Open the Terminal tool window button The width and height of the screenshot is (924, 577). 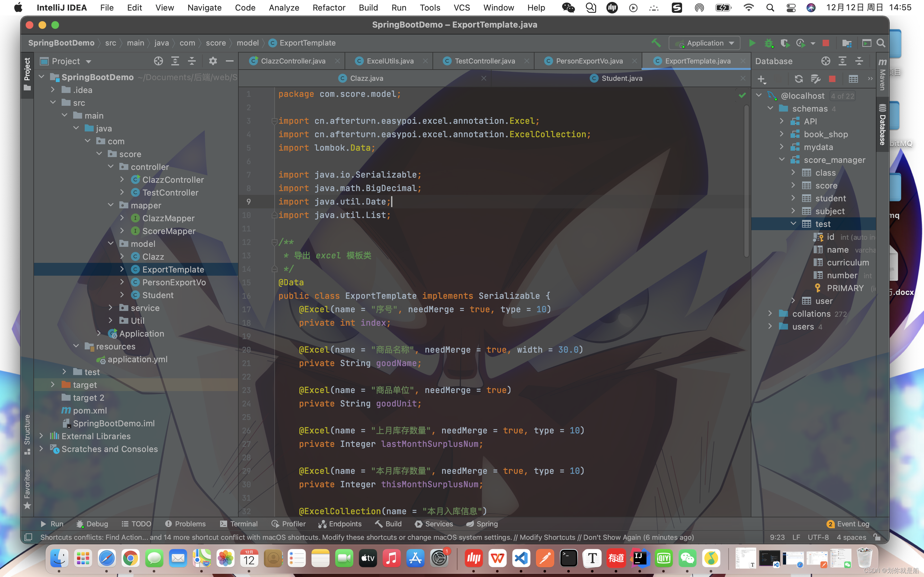point(239,523)
